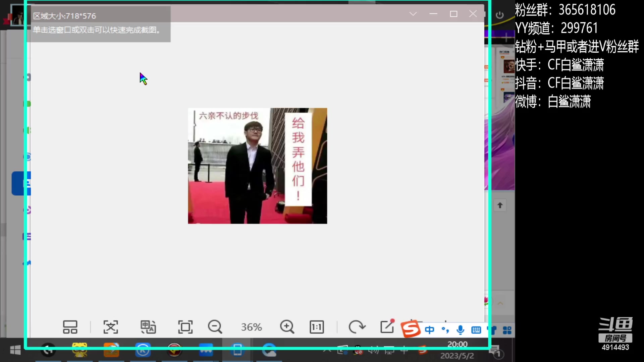The height and width of the screenshot is (362, 644).
Task: Click the up-arrow button in the window behind
Action: coord(500,205)
